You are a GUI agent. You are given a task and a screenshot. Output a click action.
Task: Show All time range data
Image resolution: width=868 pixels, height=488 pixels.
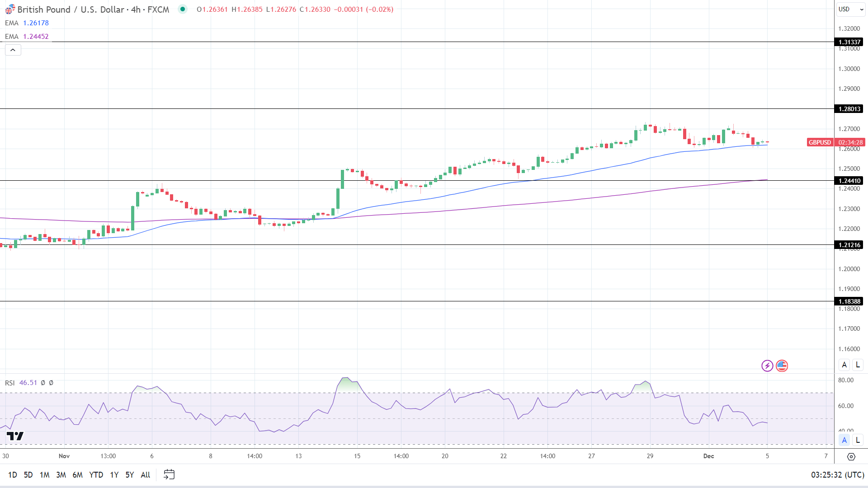point(145,474)
